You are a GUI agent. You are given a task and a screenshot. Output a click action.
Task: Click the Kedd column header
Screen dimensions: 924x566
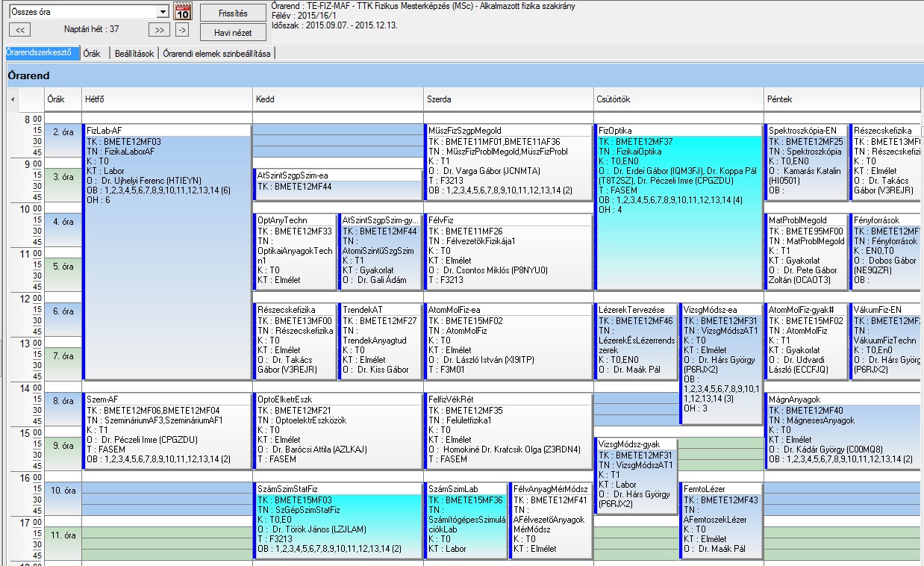337,99
